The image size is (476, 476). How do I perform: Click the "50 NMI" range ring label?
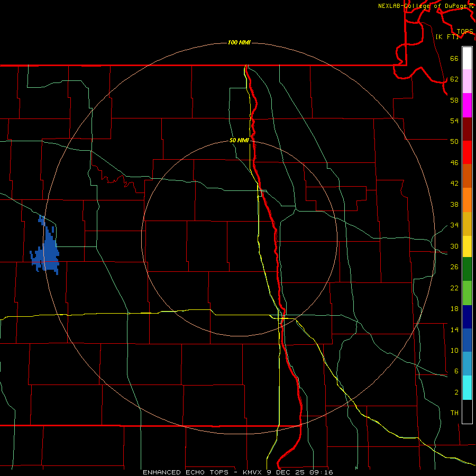point(239,140)
